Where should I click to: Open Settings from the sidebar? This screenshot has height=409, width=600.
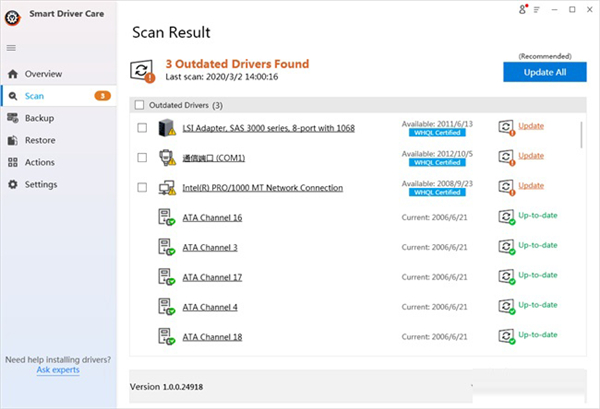(x=59, y=184)
